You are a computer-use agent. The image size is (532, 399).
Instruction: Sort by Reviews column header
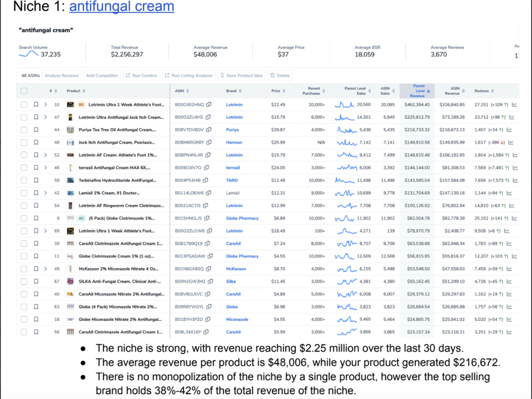(484, 91)
